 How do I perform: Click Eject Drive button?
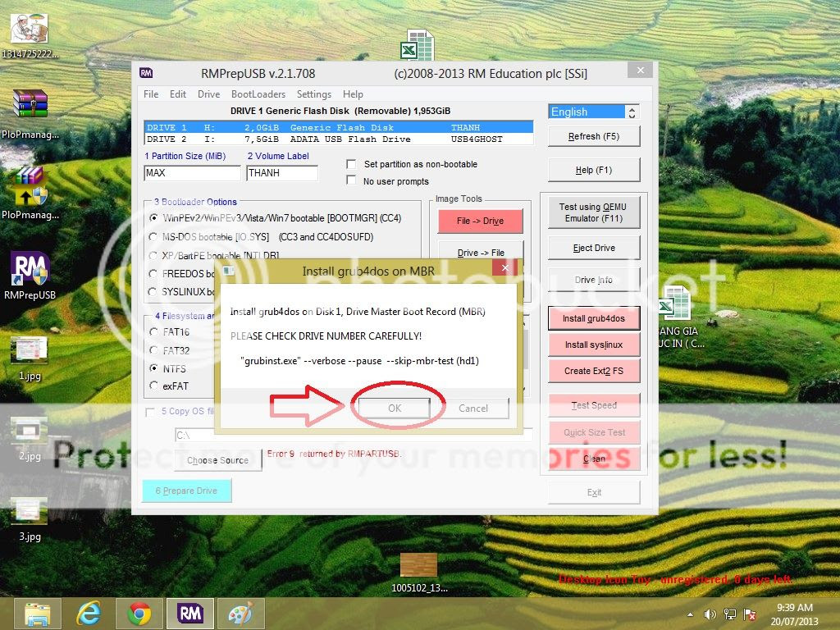coord(594,248)
